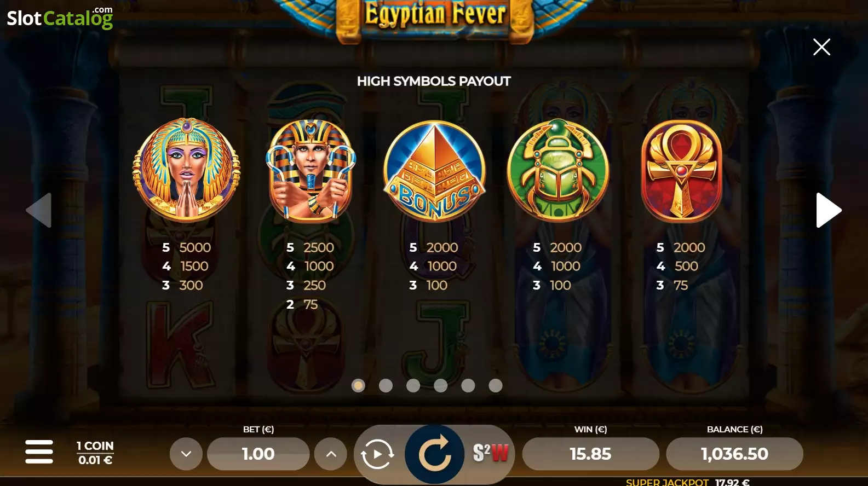Open the hamburger menu
The image size is (868, 486).
coord(39,452)
